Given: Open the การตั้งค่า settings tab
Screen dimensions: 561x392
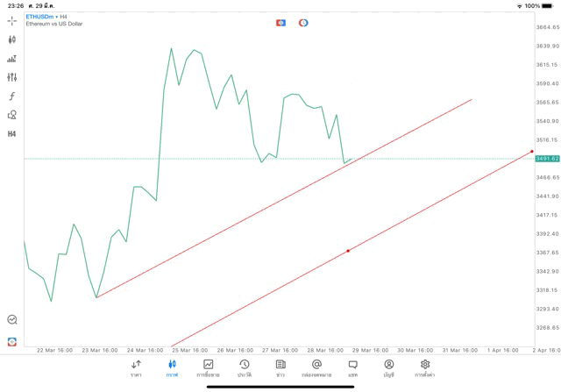Looking at the screenshot, I should 425,368.
